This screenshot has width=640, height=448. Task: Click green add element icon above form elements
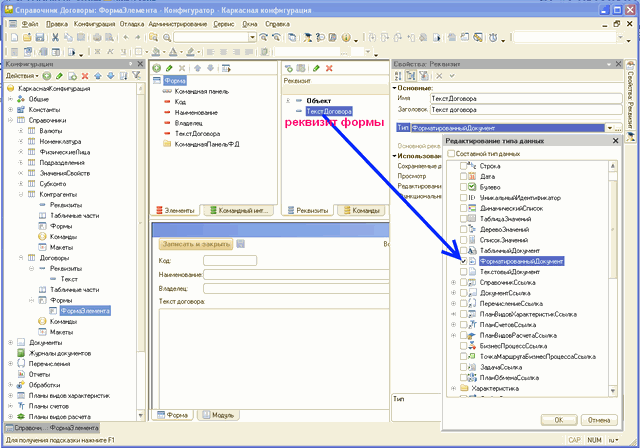point(156,69)
